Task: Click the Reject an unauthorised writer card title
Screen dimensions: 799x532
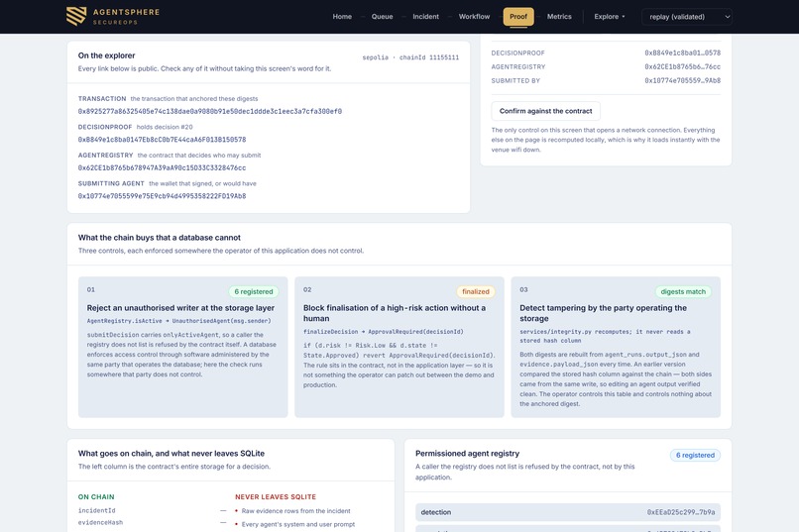Action: tap(180, 308)
